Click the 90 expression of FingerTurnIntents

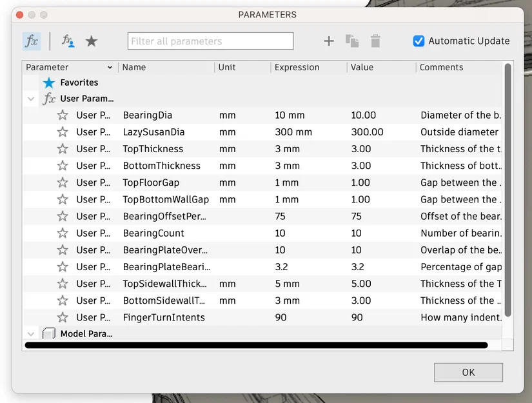pos(281,317)
